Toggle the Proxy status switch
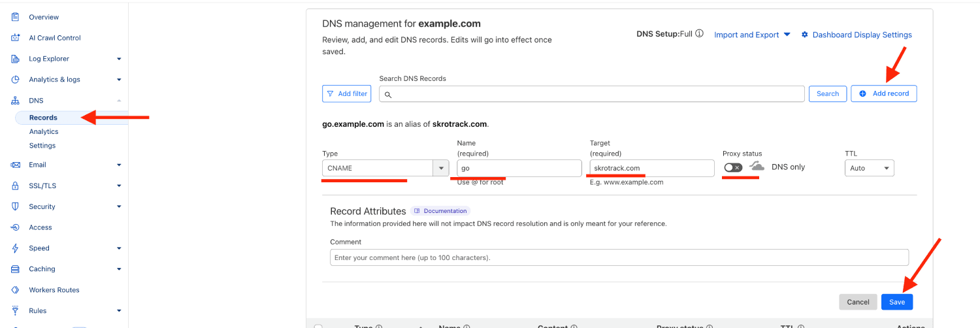Viewport: 980px width, 328px height. pyautogui.click(x=733, y=167)
